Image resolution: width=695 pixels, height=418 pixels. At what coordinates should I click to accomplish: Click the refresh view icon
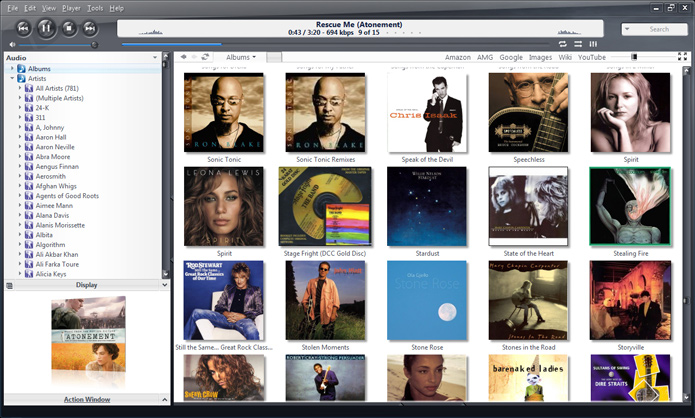(206, 57)
